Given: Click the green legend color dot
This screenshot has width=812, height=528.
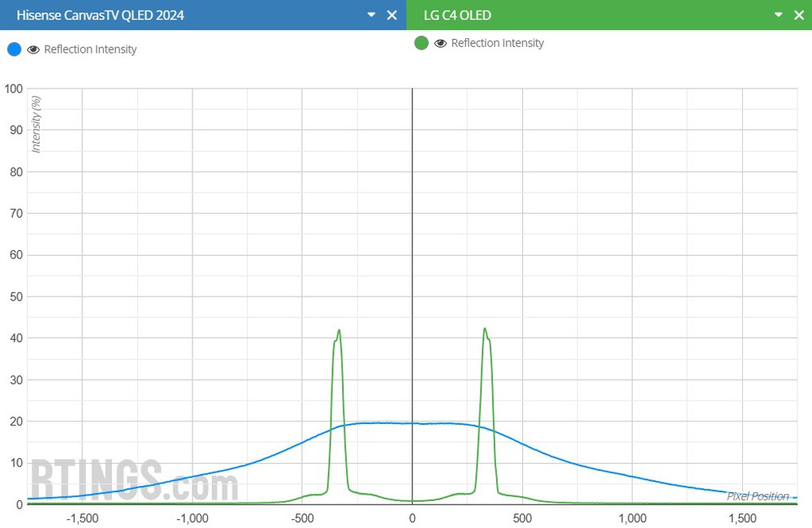Looking at the screenshot, I should click(x=421, y=43).
